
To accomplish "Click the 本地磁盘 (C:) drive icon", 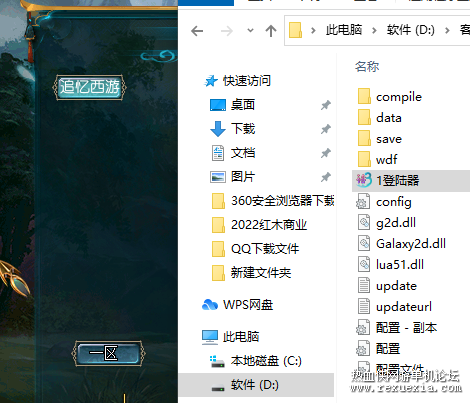I will [218, 362].
